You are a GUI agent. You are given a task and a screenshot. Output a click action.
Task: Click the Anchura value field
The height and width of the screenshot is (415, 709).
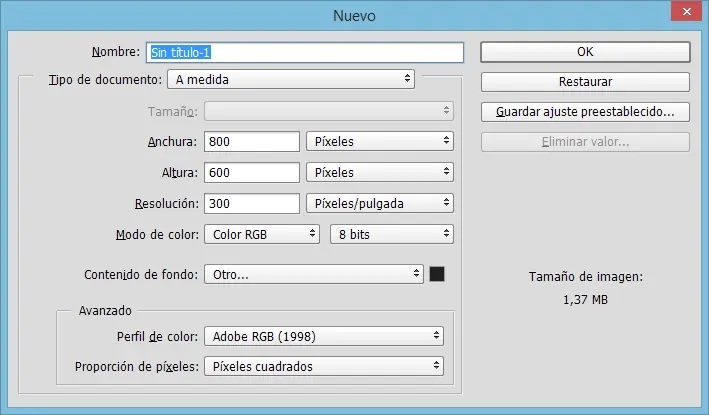252,141
